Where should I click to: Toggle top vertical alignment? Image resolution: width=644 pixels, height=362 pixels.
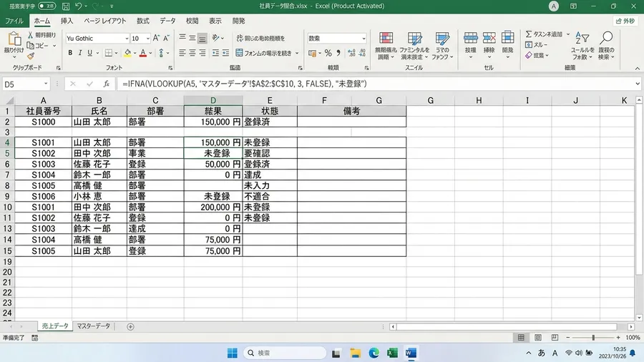click(182, 38)
